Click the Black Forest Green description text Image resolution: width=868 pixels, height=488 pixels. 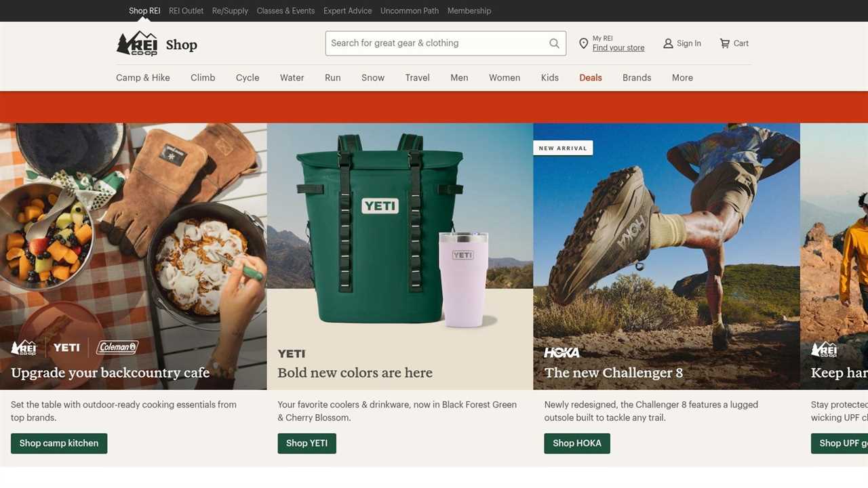click(x=397, y=411)
